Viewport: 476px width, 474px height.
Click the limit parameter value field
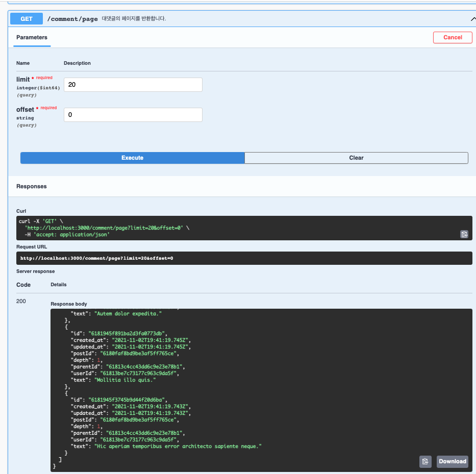click(x=133, y=84)
